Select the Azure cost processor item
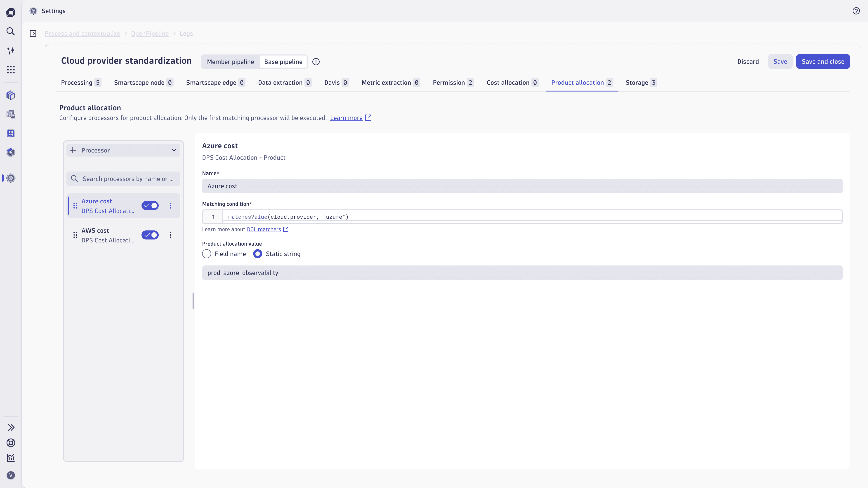 point(123,205)
